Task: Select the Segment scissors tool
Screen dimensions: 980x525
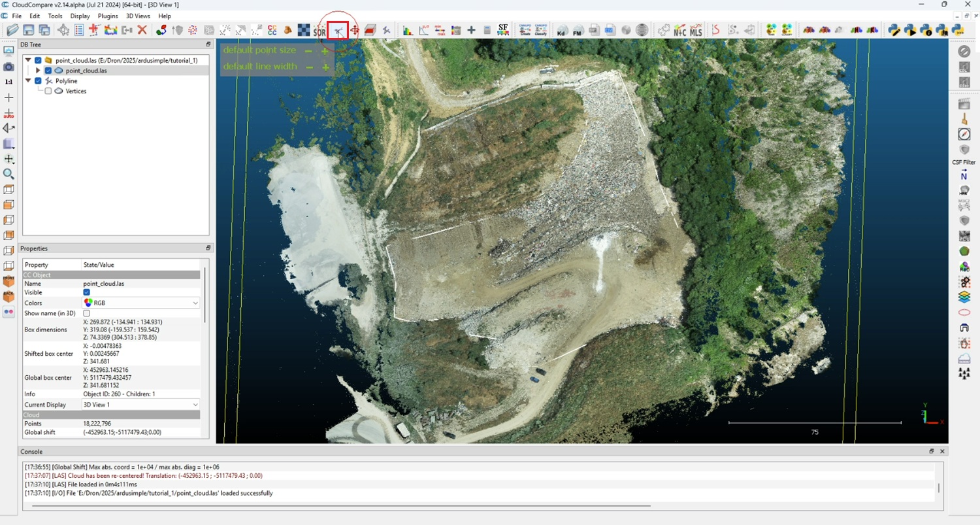Action: point(338,30)
